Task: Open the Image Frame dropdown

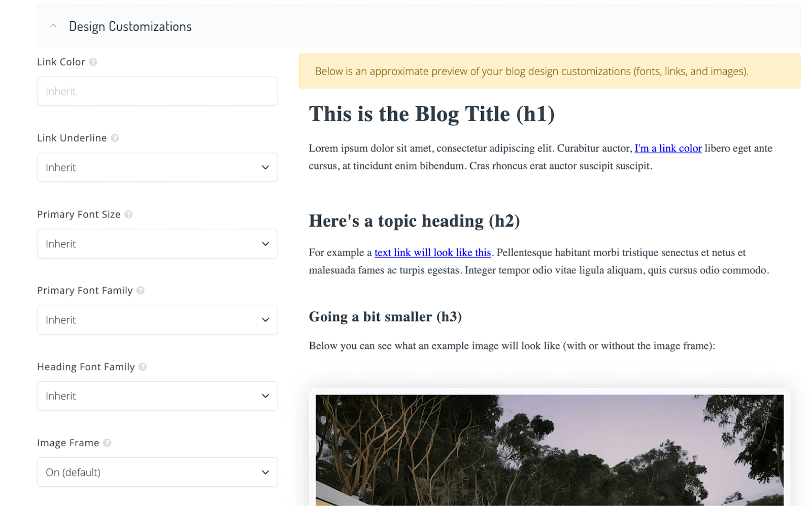Action: (157, 472)
